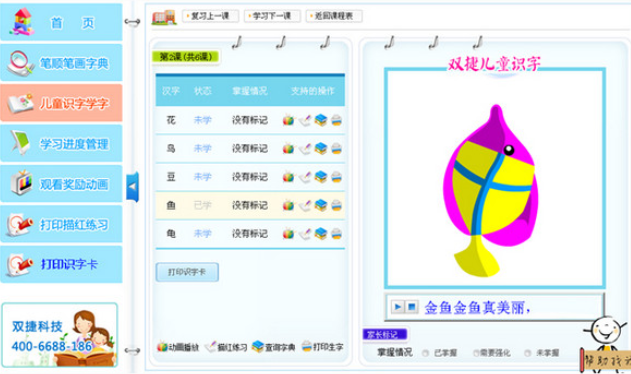The image size is (631, 374).
Task: Click 未学 status in 花 row
Action: pyautogui.click(x=202, y=120)
